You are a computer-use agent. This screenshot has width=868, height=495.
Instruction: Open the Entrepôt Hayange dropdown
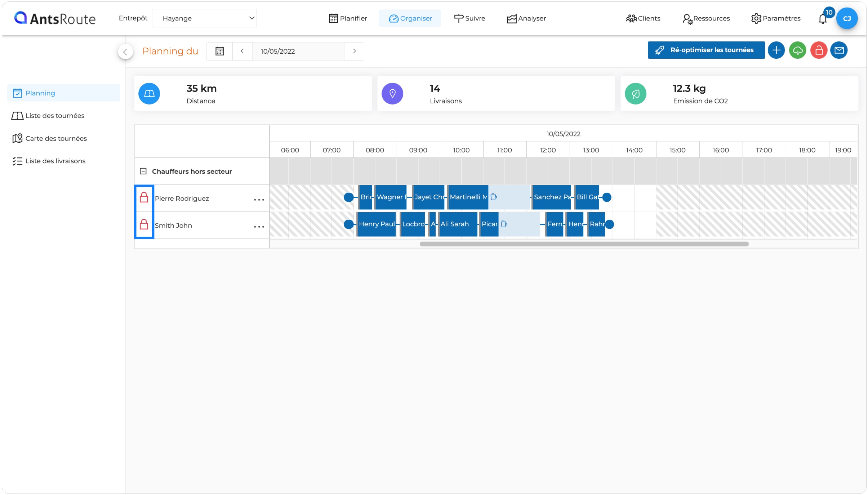click(204, 18)
